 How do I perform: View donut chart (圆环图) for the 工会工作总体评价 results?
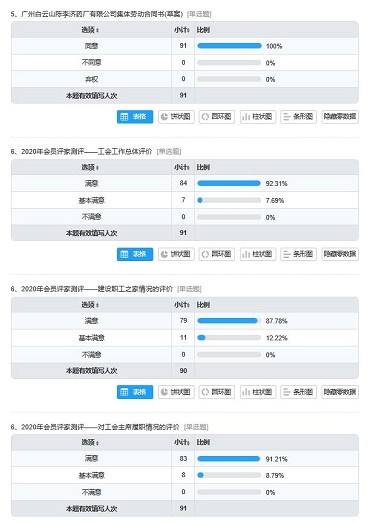pyautogui.click(x=217, y=254)
